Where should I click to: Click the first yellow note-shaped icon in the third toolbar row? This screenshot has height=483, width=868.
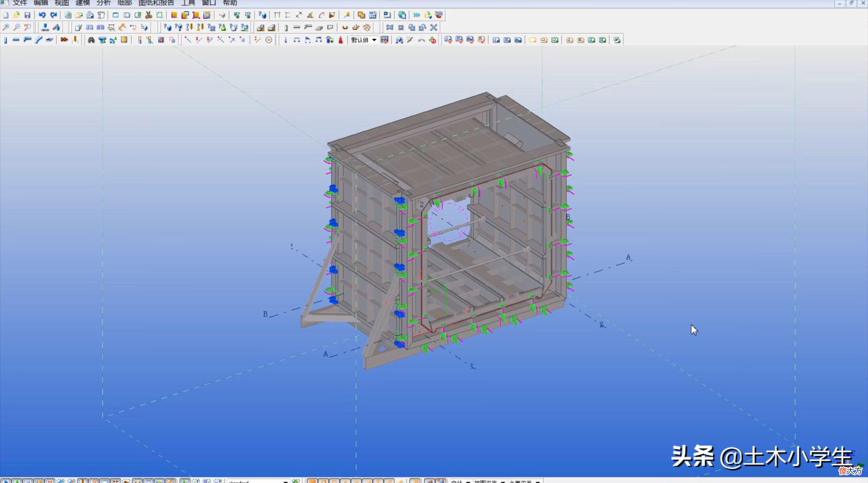(532, 40)
